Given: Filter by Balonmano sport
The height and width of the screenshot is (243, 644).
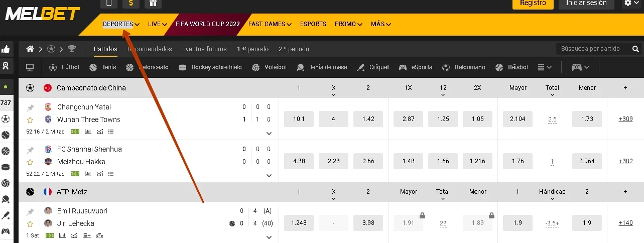Looking at the screenshot, I should pos(463,67).
